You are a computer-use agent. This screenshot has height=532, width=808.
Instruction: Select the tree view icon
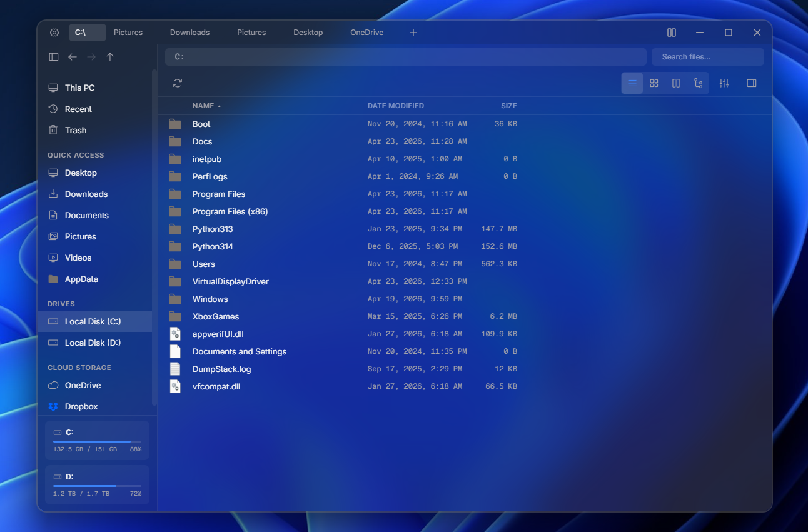698,83
